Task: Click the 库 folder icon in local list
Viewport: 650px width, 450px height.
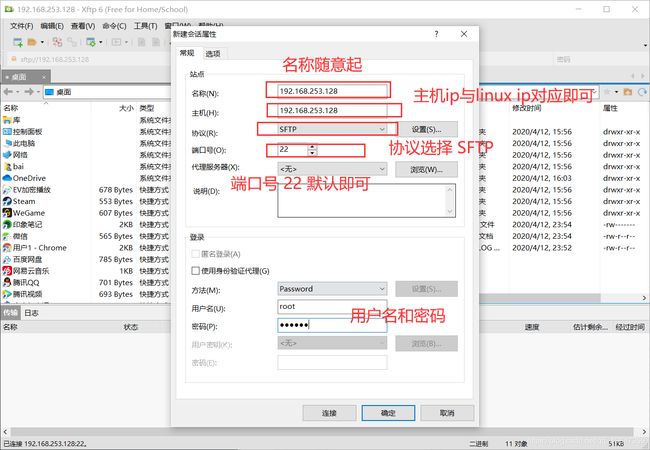Action: [x=7, y=120]
